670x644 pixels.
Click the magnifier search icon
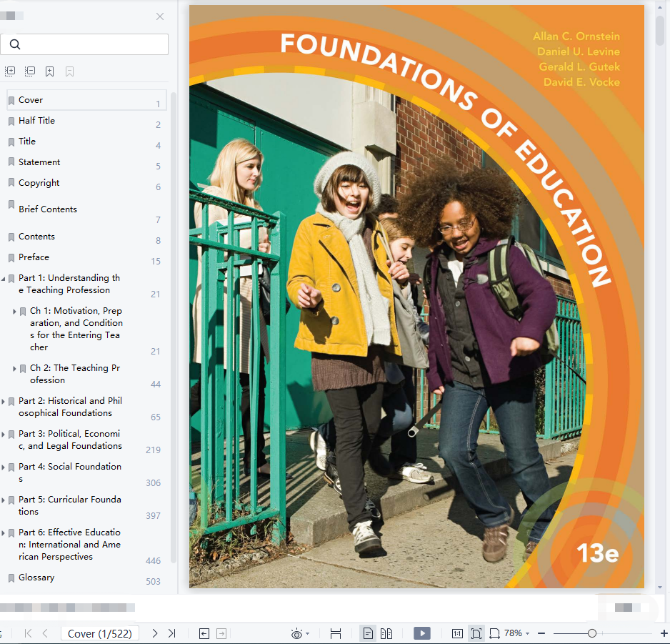coord(15,44)
